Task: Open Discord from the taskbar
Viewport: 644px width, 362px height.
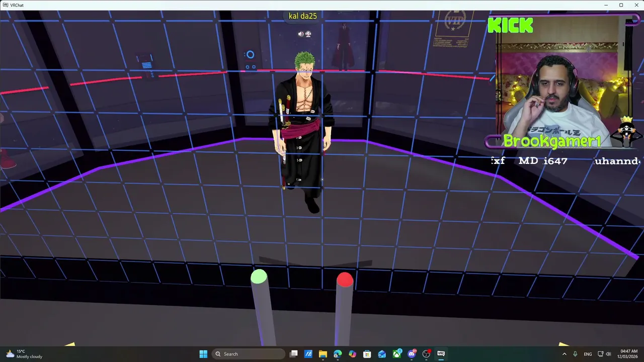Action: click(x=412, y=354)
